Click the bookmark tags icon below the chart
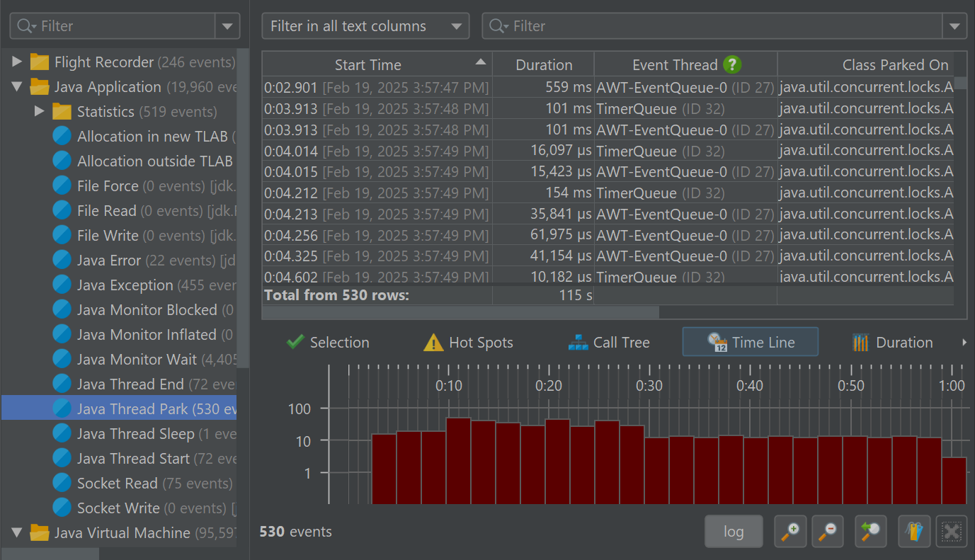Screen dimensions: 975x560 914,531
